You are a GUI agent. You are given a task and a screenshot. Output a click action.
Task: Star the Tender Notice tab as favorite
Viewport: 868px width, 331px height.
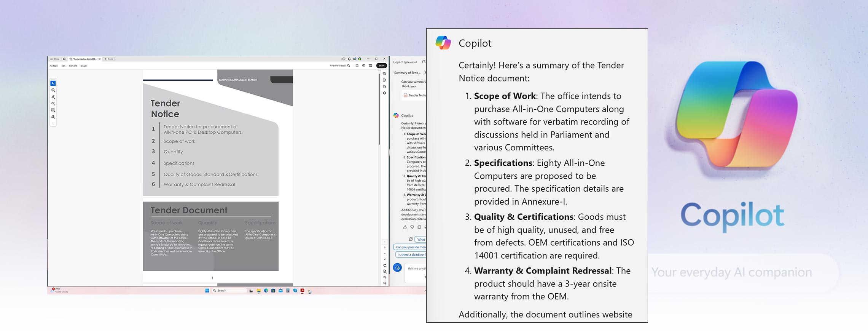click(x=71, y=59)
